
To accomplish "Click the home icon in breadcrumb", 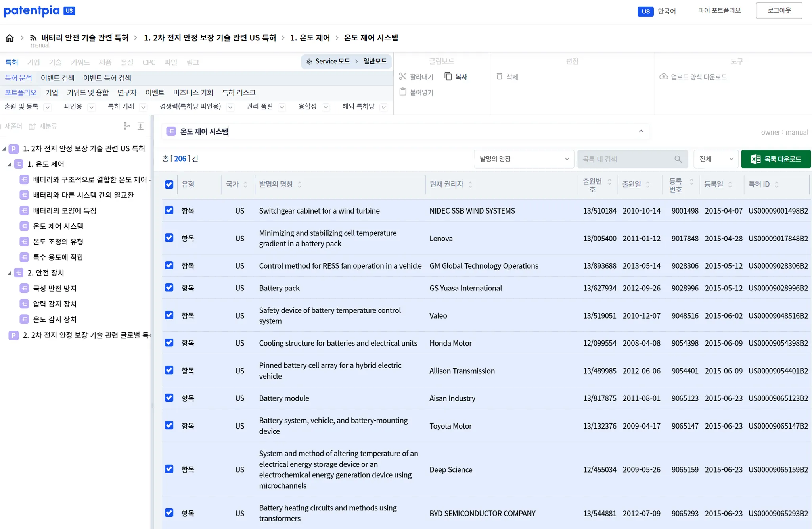I will point(10,38).
